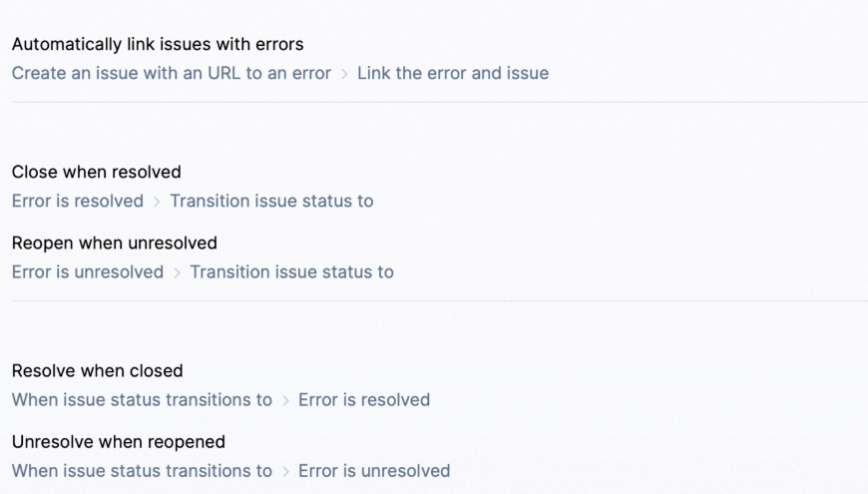Click "Error is unresolved" under Reopen when unresolved

coord(88,271)
